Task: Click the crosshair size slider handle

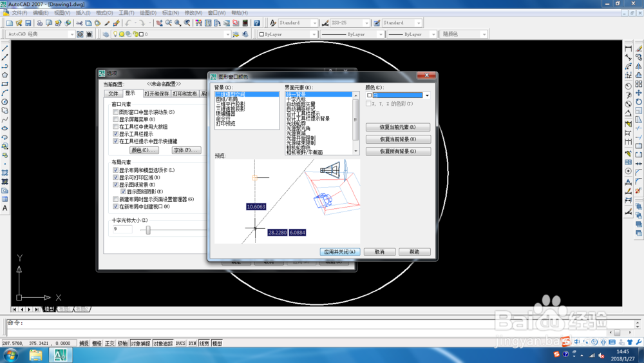Action: pos(148,230)
